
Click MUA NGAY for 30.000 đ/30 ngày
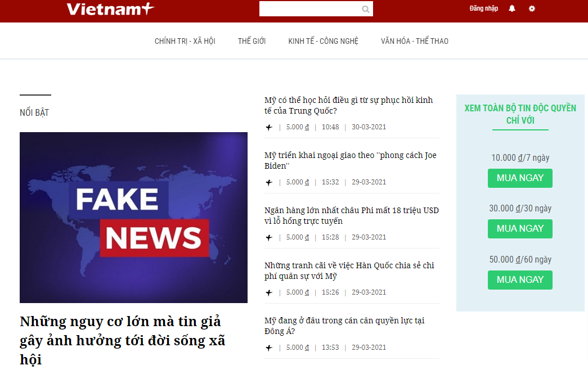click(520, 229)
